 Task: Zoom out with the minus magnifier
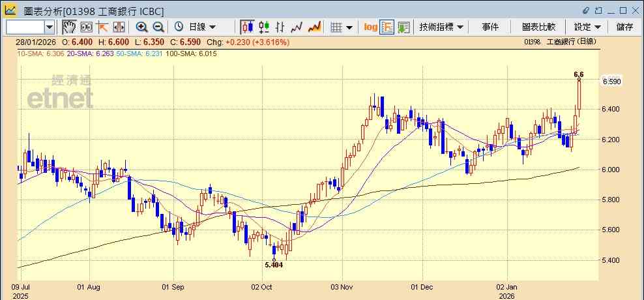[x=158, y=27]
